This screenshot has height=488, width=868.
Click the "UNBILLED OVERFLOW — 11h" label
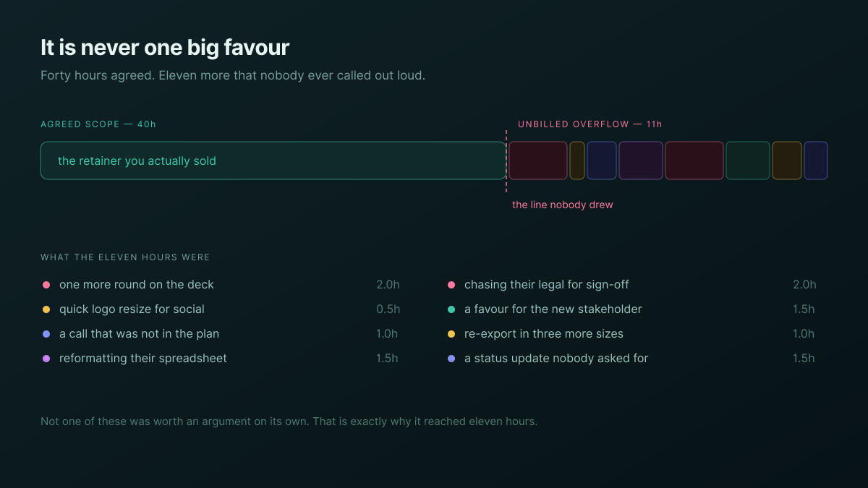[590, 124]
